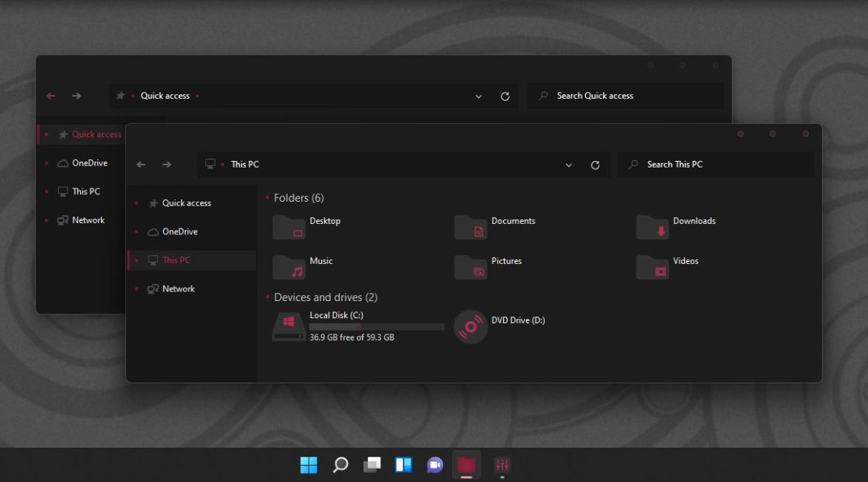The height and width of the screenshot is (482, 868).
Task: Open the Music folder
Action: pyautogui.click(x=289, y=266)
